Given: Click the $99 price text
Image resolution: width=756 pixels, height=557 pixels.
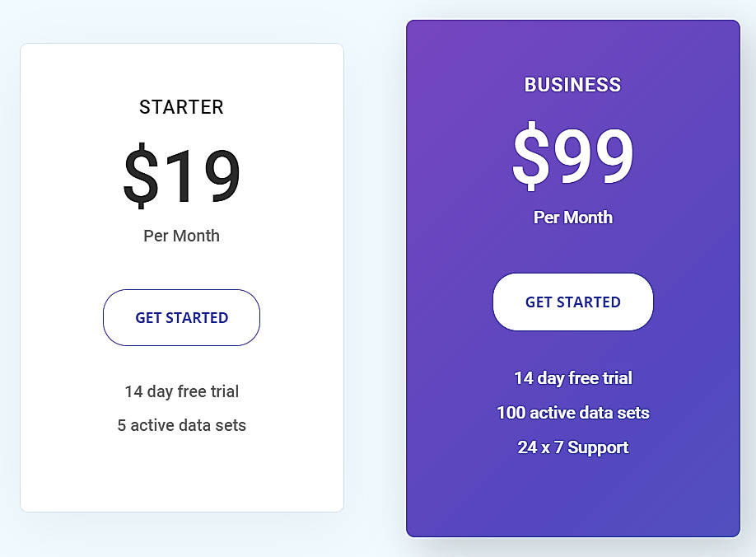Looking at the screenshot, I should click(x=572, y=155).
